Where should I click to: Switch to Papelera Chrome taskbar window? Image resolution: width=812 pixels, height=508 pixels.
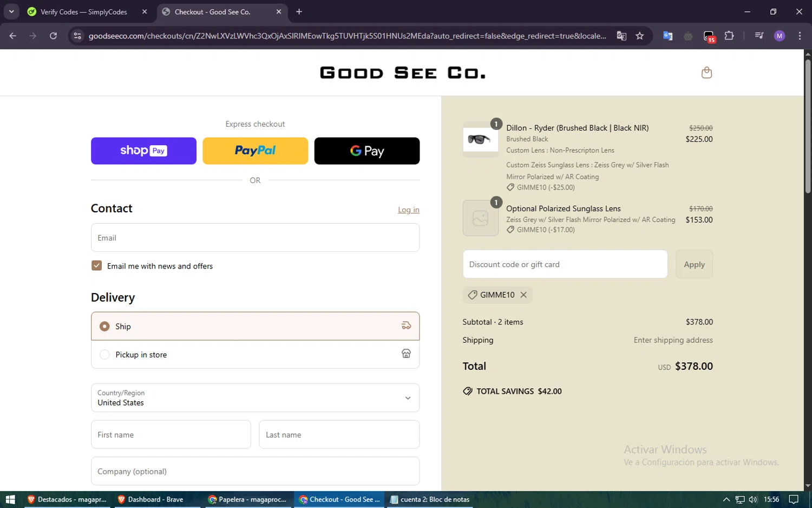[248, 499]
